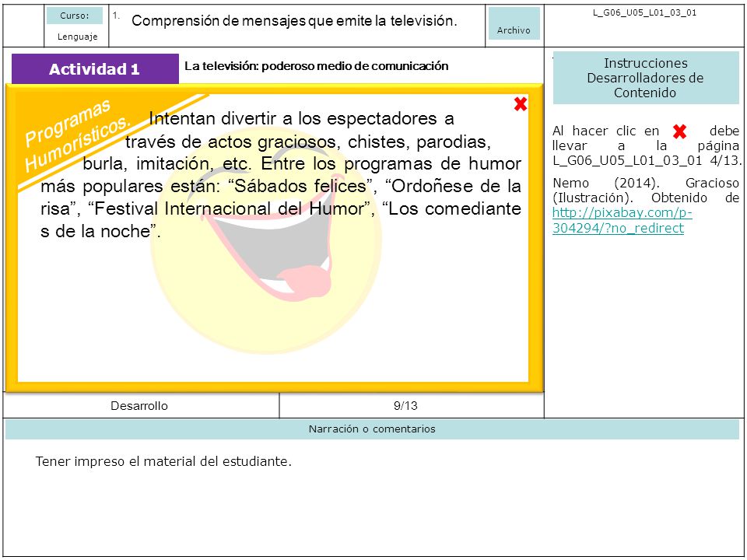Click the 9/13 page counter

(x=405, y=406)
